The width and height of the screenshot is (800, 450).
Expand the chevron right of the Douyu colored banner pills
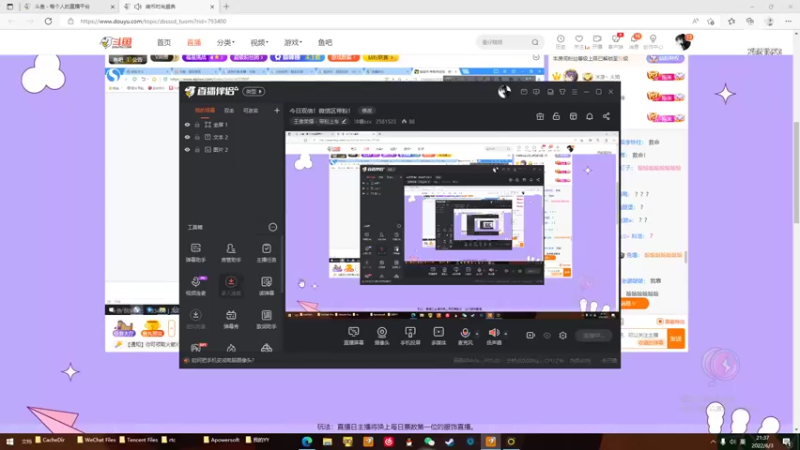pos(536,57)
